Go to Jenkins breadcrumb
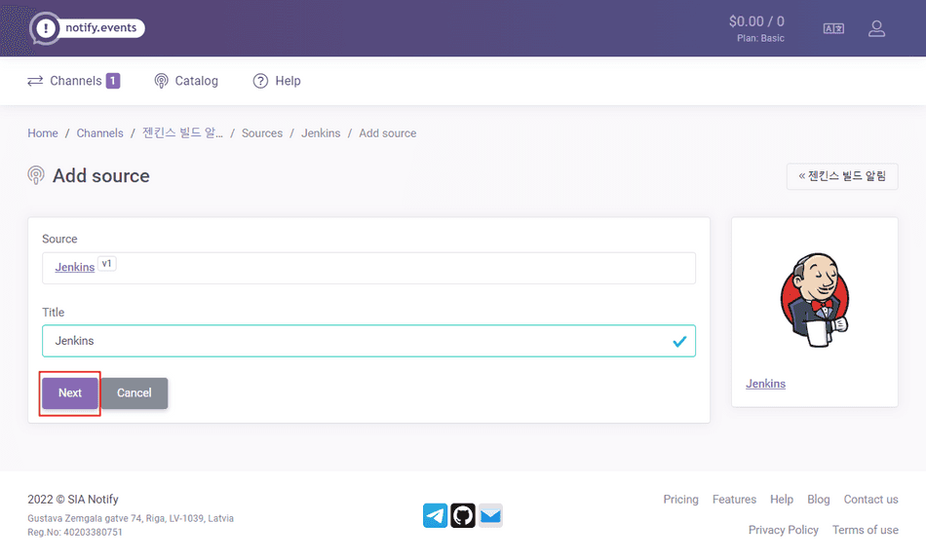This screenshot has width=926, height=560. [x=321, y=133]
